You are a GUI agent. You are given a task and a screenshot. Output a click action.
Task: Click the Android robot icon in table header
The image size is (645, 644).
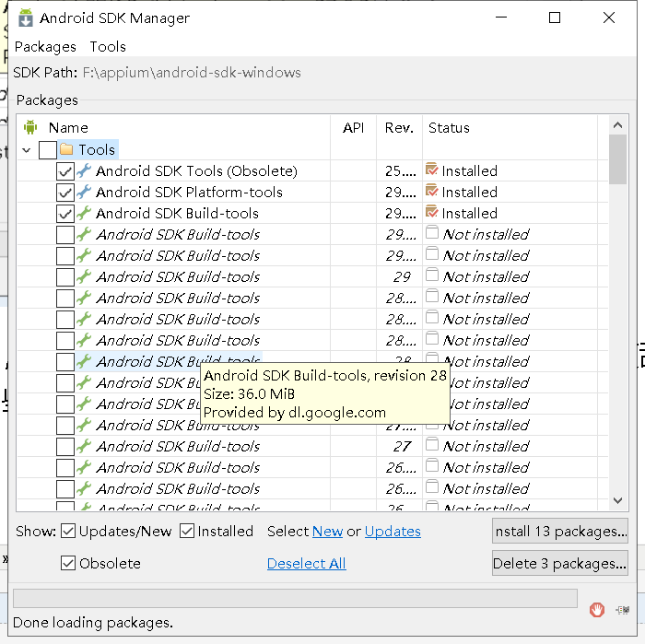point(30,127)
